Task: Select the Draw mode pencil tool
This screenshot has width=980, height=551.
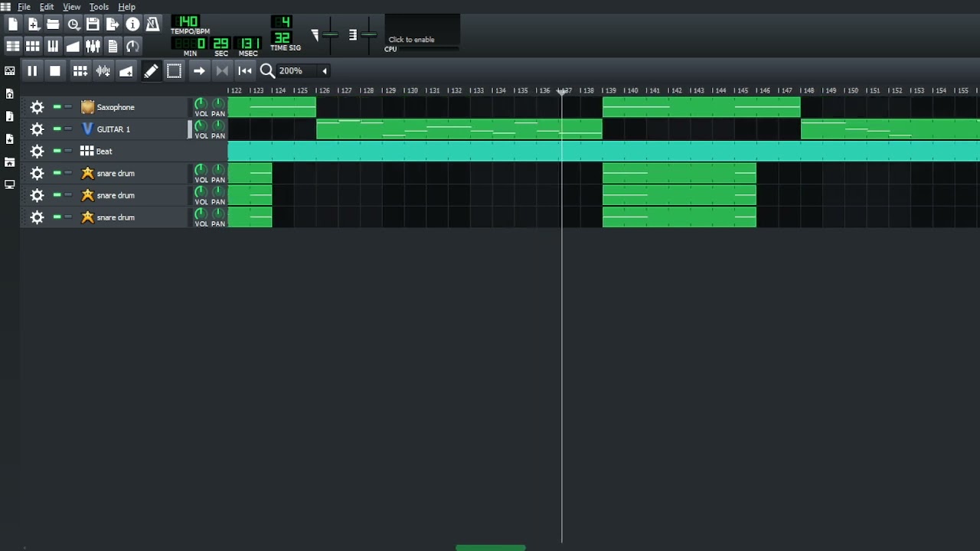Action: click(x=151, y=70)
